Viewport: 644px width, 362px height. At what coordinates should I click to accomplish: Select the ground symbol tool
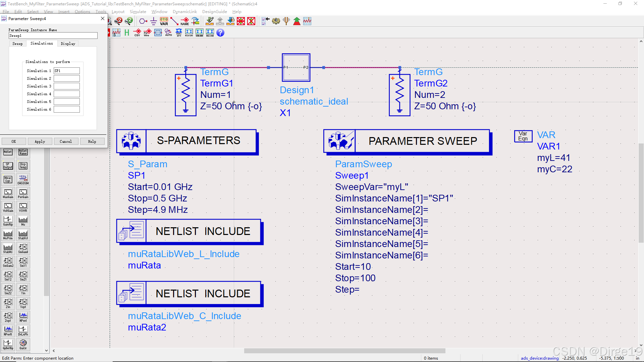(x=153, y=21)
